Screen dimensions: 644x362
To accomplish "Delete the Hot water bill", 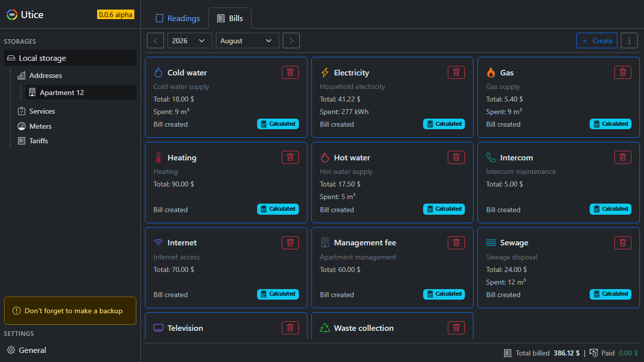I will coord(456,157).
